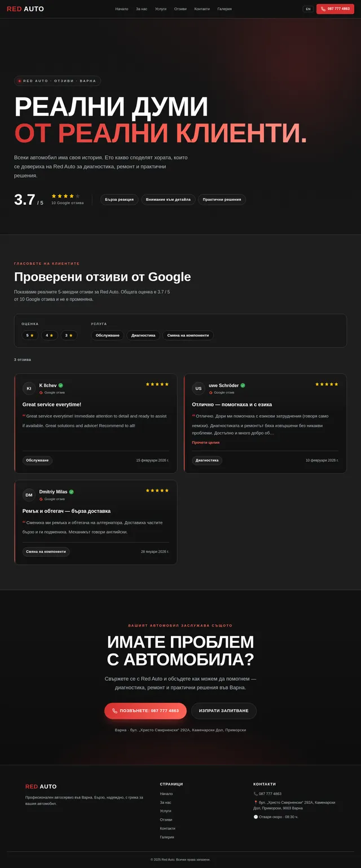Screen dimensions: 361x868
Task: Open footer link Услуги
Action: pos(165,811)
